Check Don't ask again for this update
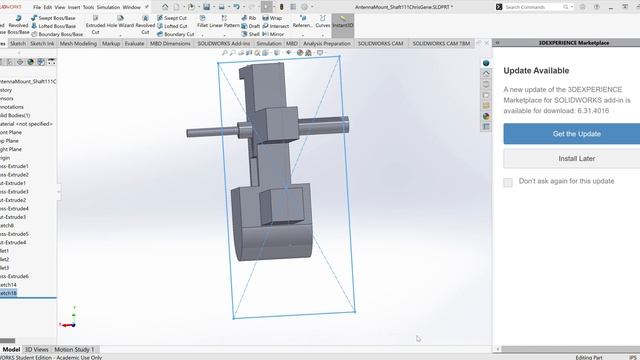Viewport: 640px width, 360px height. pos(508,182)
